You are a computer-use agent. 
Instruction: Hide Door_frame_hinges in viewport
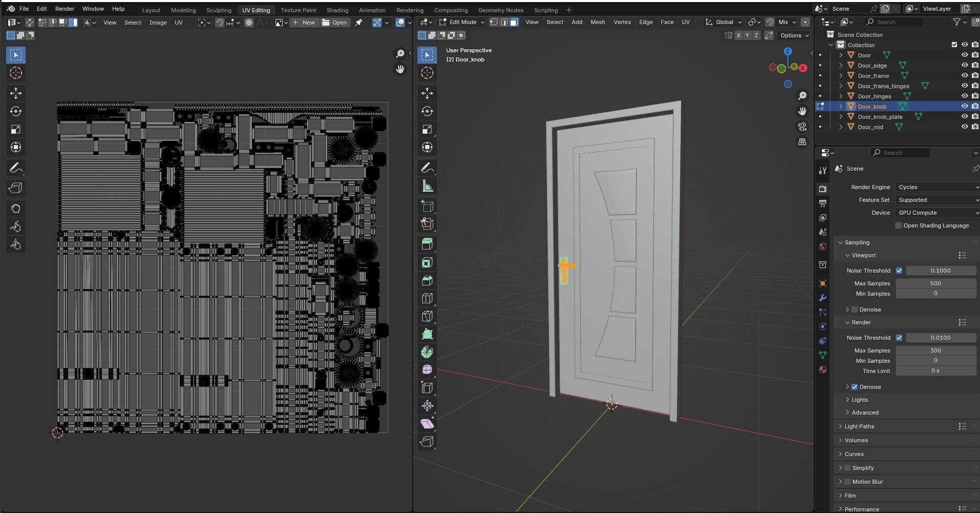coord(965,86)
